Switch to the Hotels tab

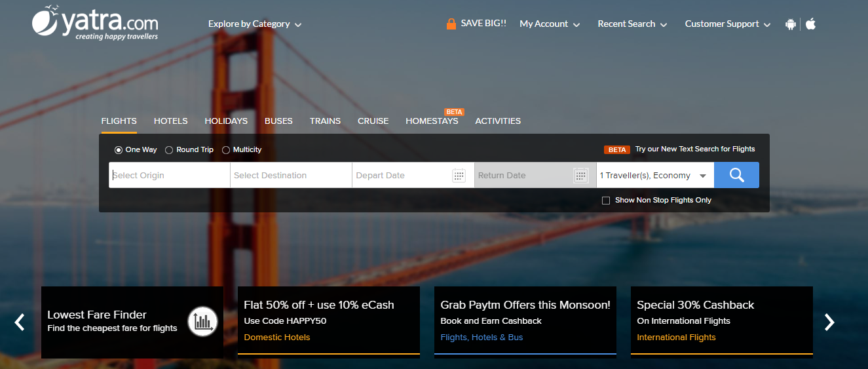coord(171,121)
